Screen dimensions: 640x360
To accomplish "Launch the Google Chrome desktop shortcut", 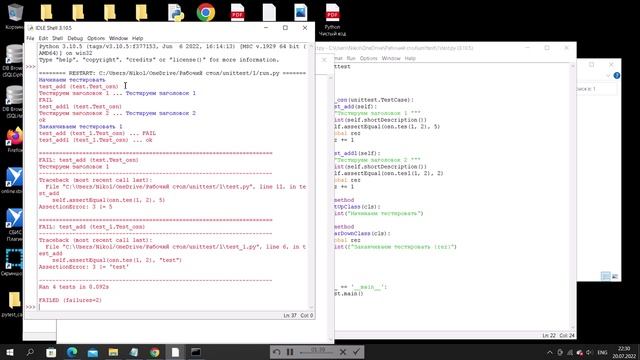I will click(x=206, y=12).
